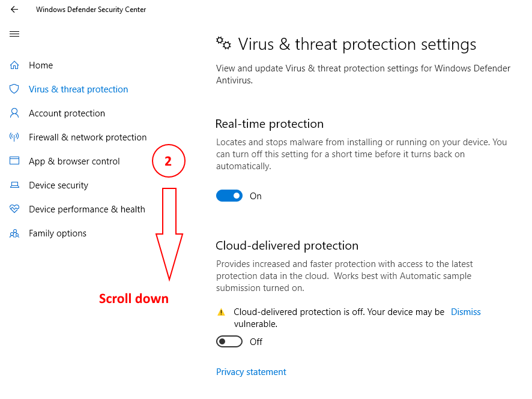
Task: Click the Home house icon
Action: click(x=14, y=65)
